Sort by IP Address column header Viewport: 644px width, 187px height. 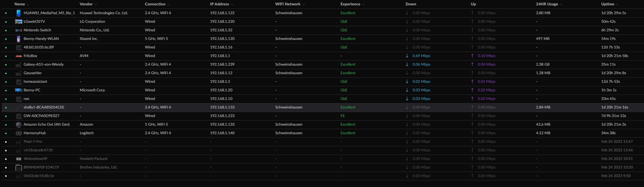[x=222, y=4]
